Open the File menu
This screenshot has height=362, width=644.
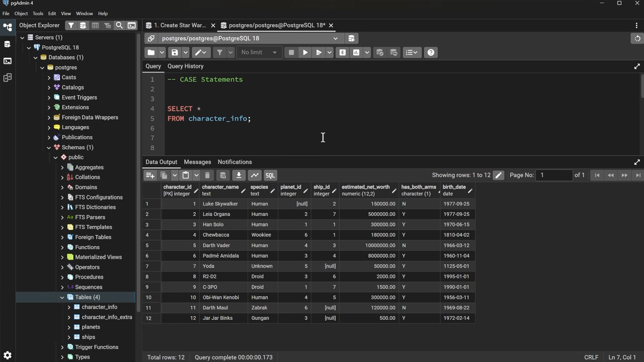click(6, 14)
